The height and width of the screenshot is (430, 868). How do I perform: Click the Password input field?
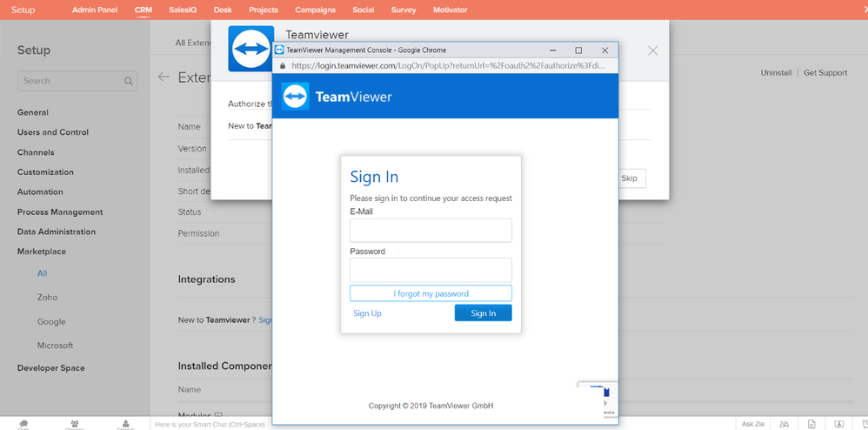click(x=431, y=270)
